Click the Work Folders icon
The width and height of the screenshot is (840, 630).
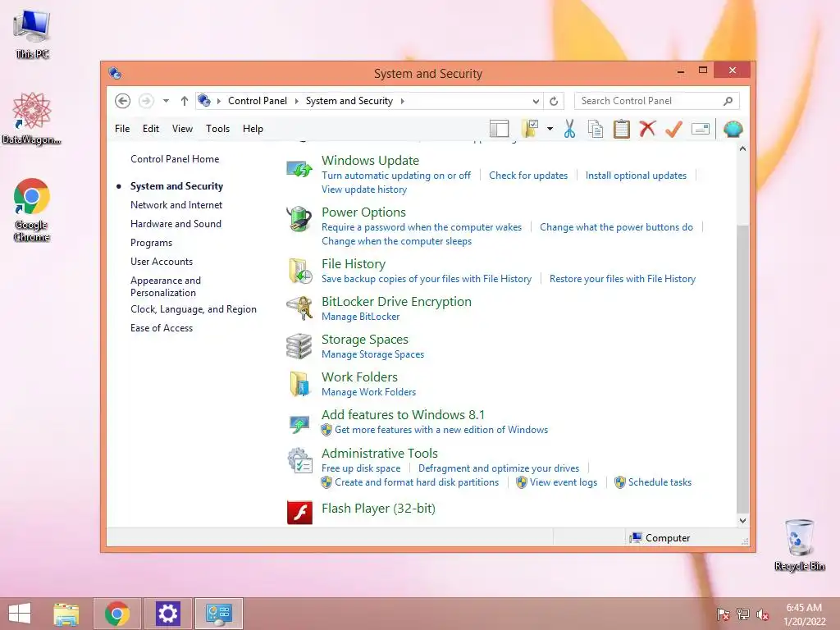click(x=299, y=384)
